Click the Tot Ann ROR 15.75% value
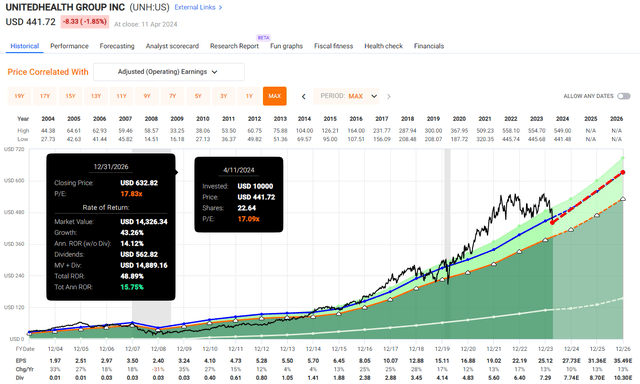 132,287
